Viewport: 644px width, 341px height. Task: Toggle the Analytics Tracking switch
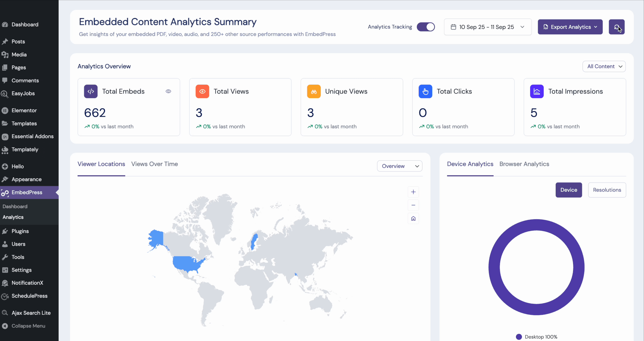tap(426, 27)
